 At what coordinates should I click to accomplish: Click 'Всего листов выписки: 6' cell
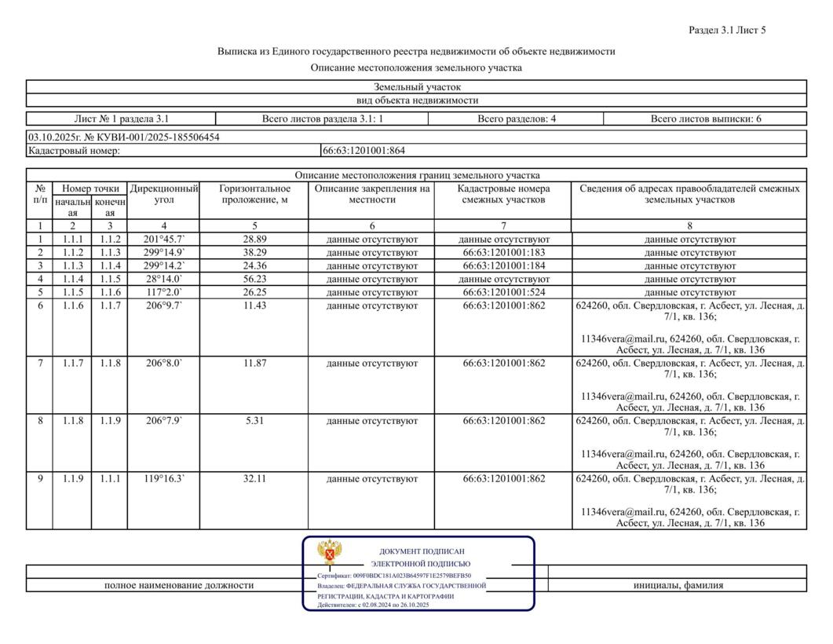click(705, 119)
